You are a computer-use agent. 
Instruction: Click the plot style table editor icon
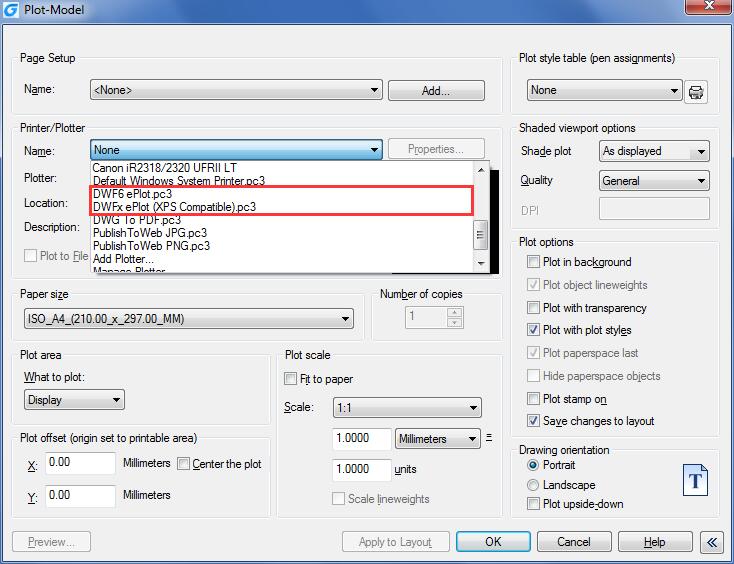click(696, 91)
